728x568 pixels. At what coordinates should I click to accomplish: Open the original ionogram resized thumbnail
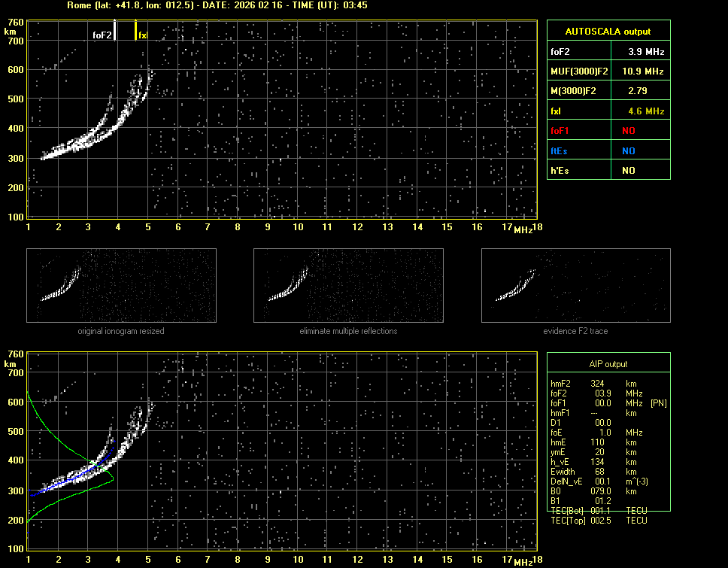click(121, 286)
